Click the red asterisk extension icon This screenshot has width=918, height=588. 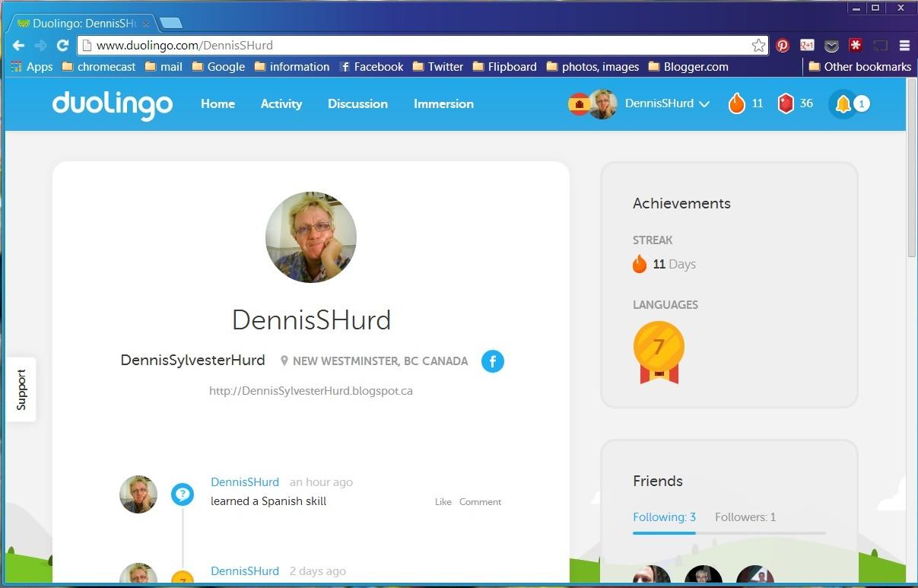pos(856,46)
